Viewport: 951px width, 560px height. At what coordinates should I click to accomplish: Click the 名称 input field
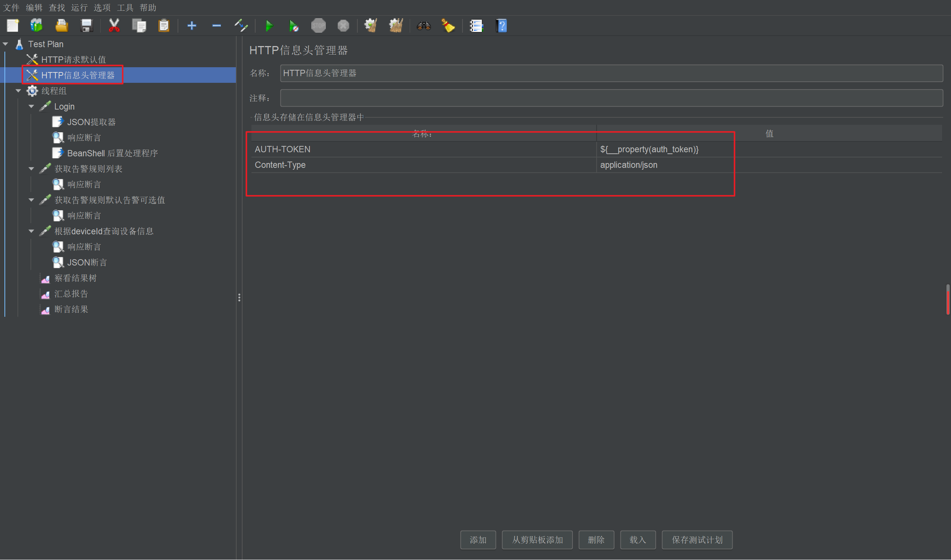pyautogui.click(x=611, y=73)
